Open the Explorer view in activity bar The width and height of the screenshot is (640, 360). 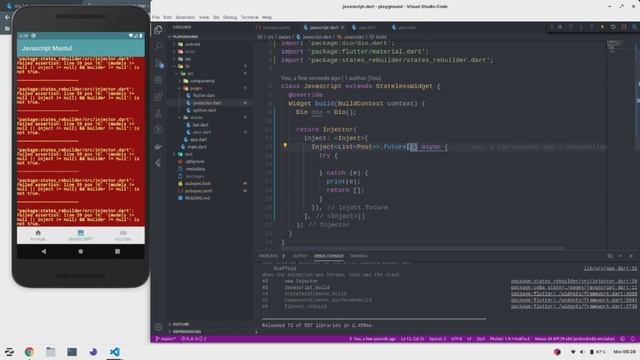coord(158,30)
